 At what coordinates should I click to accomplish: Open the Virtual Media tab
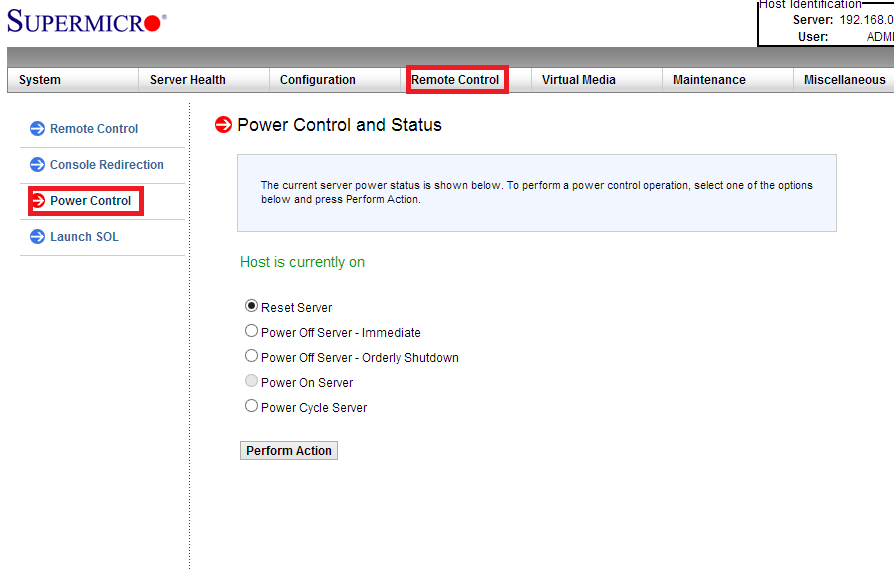click(x=579, y=80)
